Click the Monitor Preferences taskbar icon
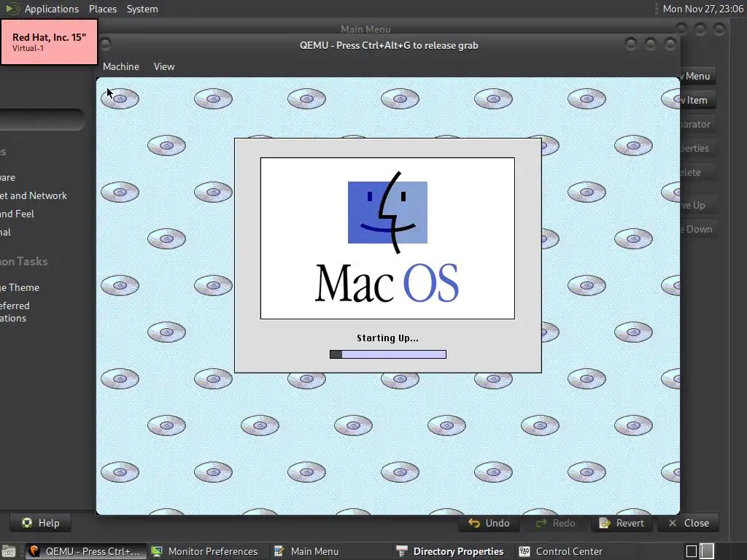The image size is (747, 560). [x=157, y=551]
